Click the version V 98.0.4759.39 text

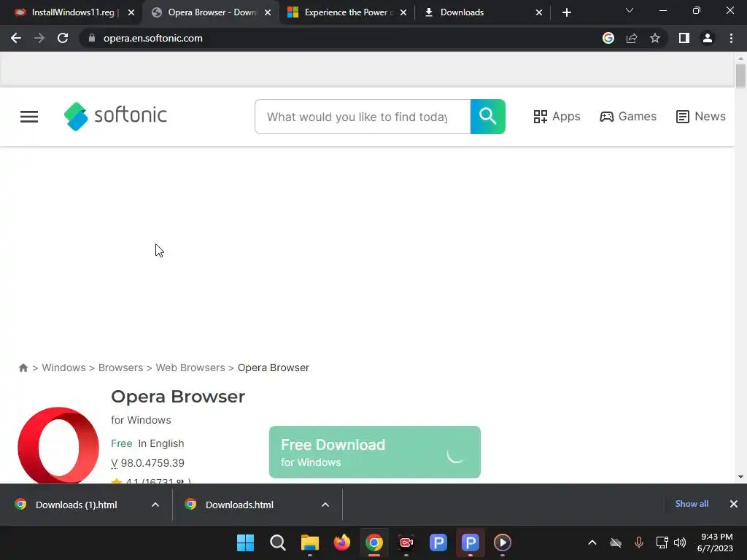coord(147,463)
